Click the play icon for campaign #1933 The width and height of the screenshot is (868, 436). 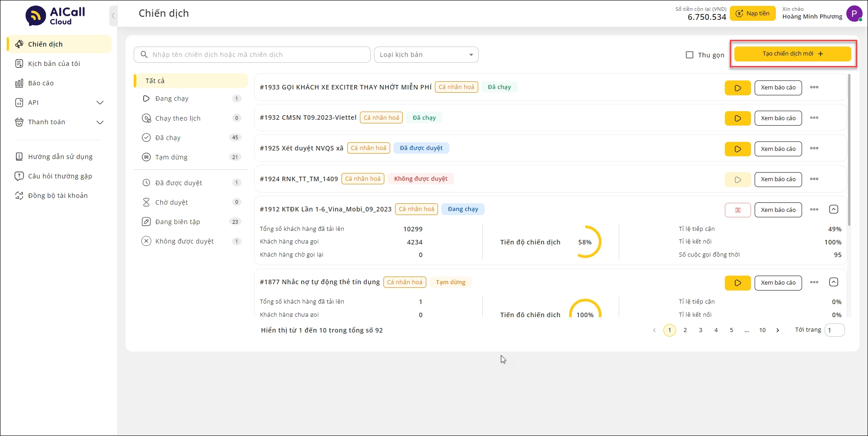737,88
